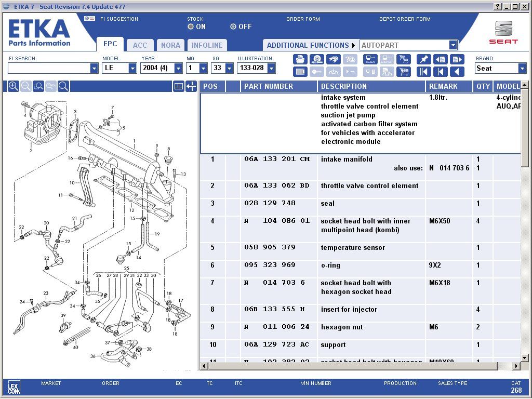Open the DEPOT ORDER FORM
Viewport: 532px width, 399px height.
coord(405,19)
